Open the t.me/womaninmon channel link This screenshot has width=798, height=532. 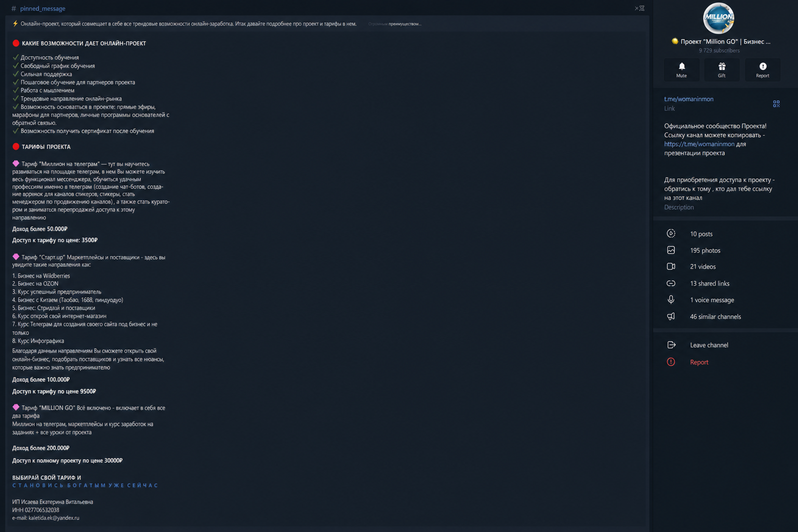pos(688,99)
